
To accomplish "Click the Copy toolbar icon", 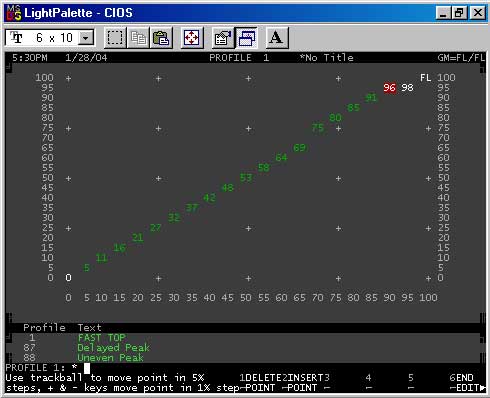I will click(138, 38).
